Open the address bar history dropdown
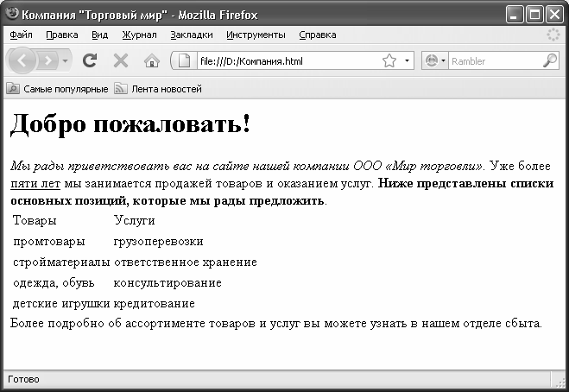 [407, 61]
